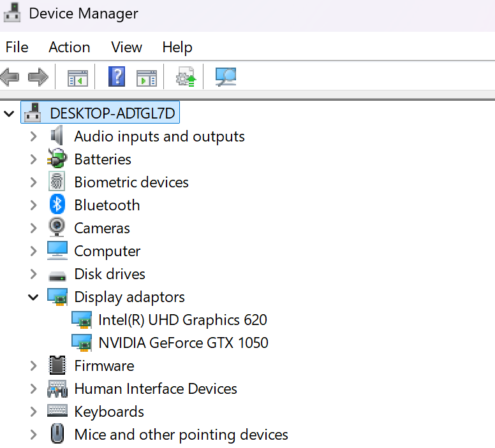Click the webcam icon beside Cameras
495x448 pixels.
57,227
